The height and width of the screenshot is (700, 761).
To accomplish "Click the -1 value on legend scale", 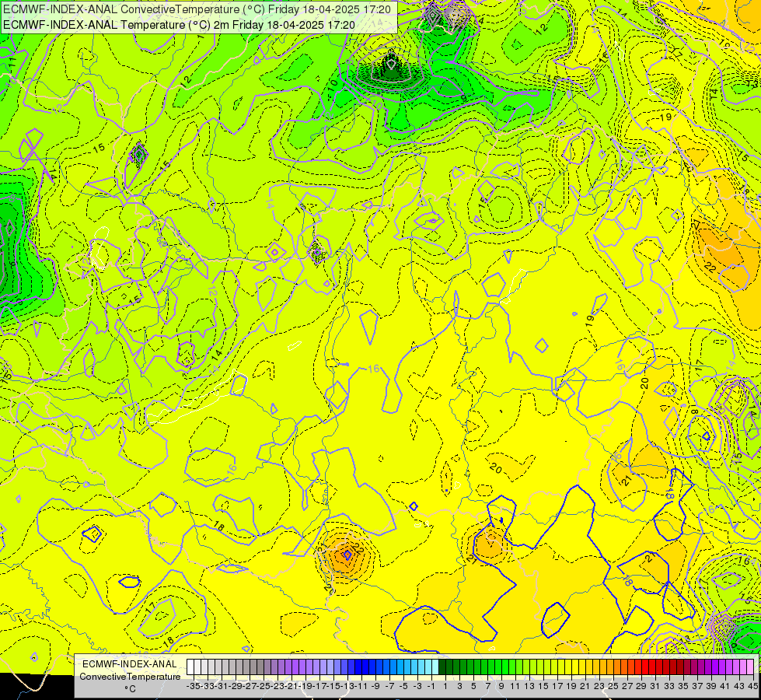I will pyautogui.click(x=431, y=686).
